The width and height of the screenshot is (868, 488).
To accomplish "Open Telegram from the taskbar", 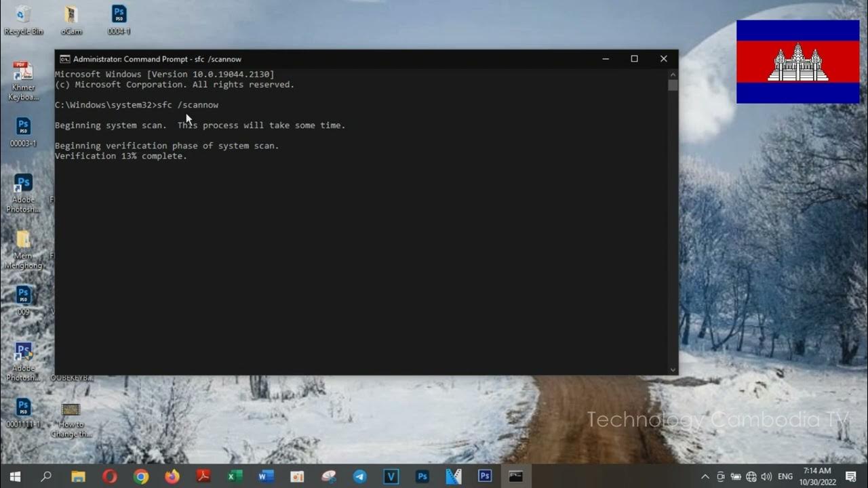I will click(359, 476).
